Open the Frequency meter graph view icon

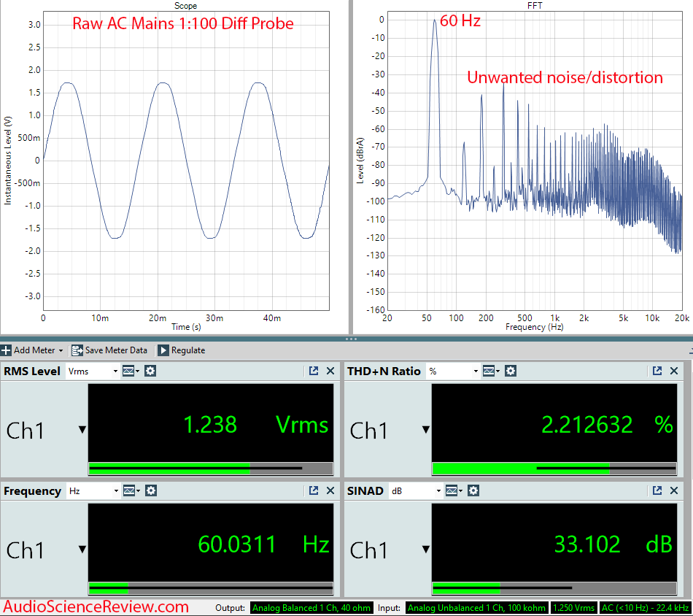click(x=131, y=490)
